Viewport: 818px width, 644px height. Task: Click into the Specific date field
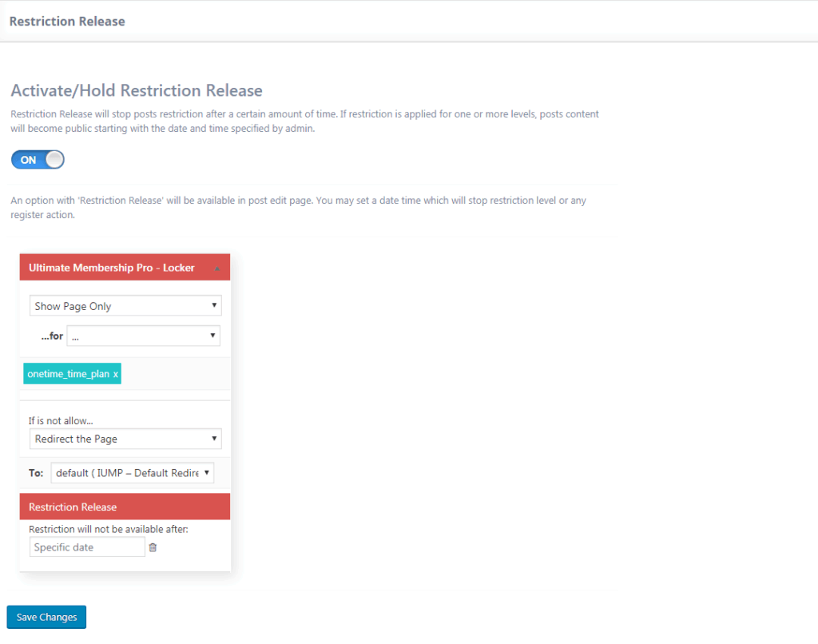(x=87, y=547)
